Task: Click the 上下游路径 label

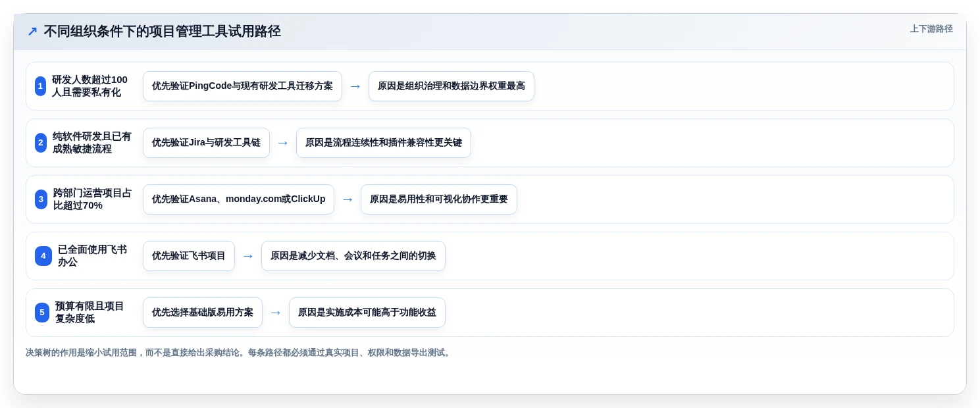Action: point(931,29)
